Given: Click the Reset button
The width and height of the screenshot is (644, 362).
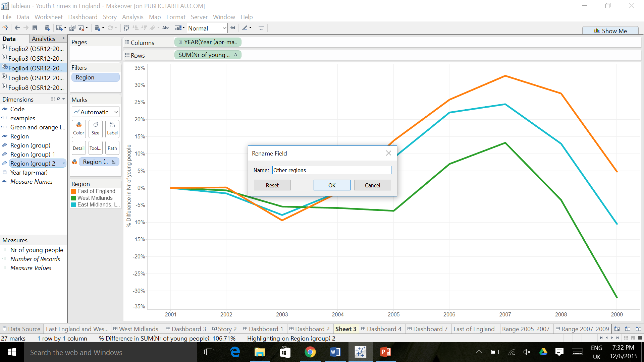Looking at the screenshot, I should 272,185.
